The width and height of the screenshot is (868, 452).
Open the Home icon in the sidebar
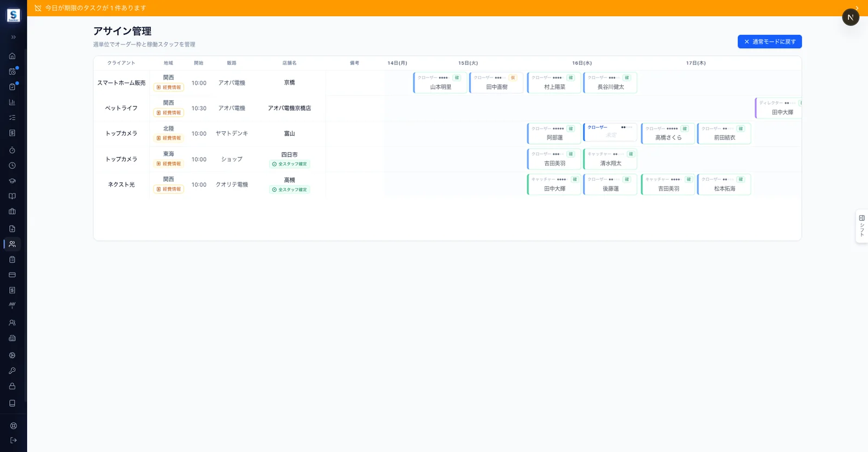[12, 56]
